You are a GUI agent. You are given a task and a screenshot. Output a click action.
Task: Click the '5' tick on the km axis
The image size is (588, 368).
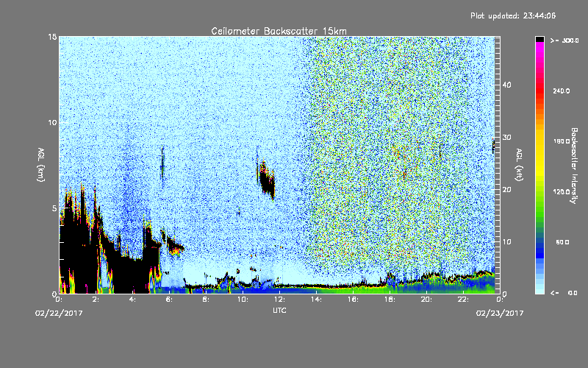pyautogui.click(x=54, y=208)
